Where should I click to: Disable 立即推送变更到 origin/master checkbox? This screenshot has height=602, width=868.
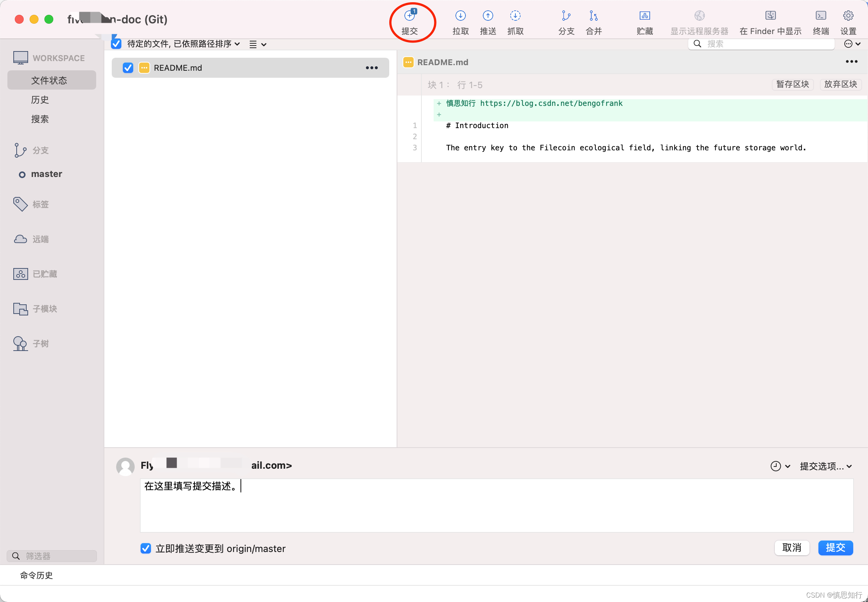(x=145, y=548)
